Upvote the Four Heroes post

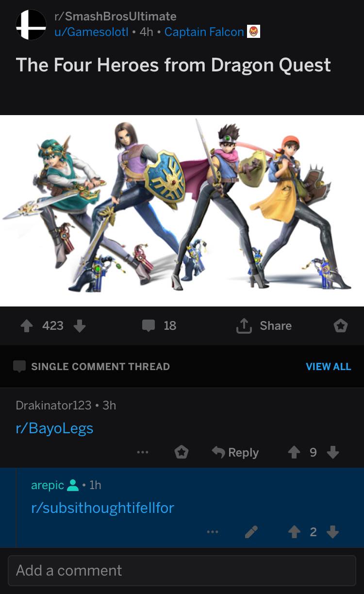tap(27, 326)
